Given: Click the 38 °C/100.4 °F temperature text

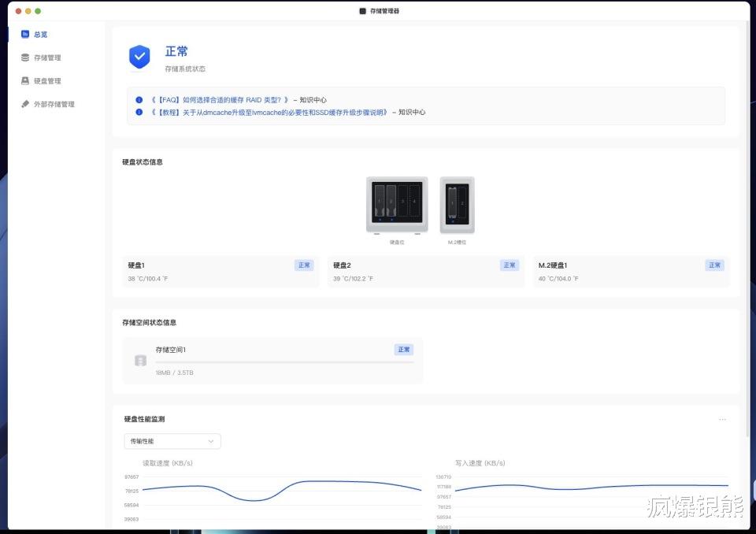Looking at the screenshot, I should tap(148, 278).
